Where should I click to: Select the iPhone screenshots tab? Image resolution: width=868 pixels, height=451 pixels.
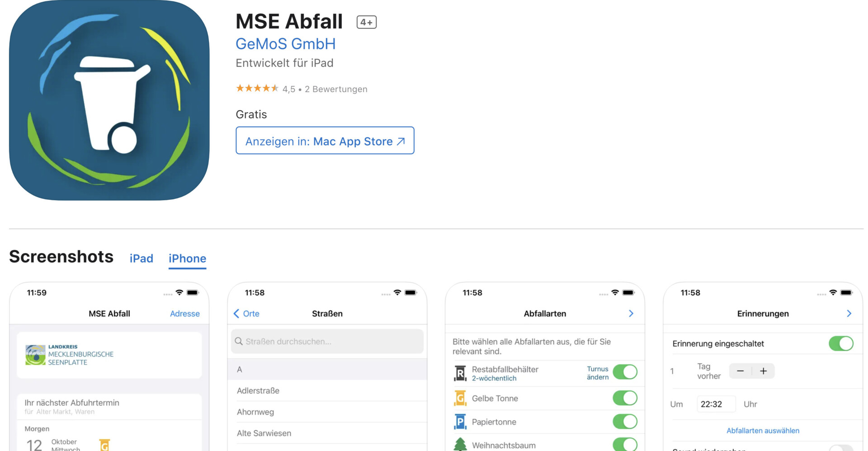187,258
